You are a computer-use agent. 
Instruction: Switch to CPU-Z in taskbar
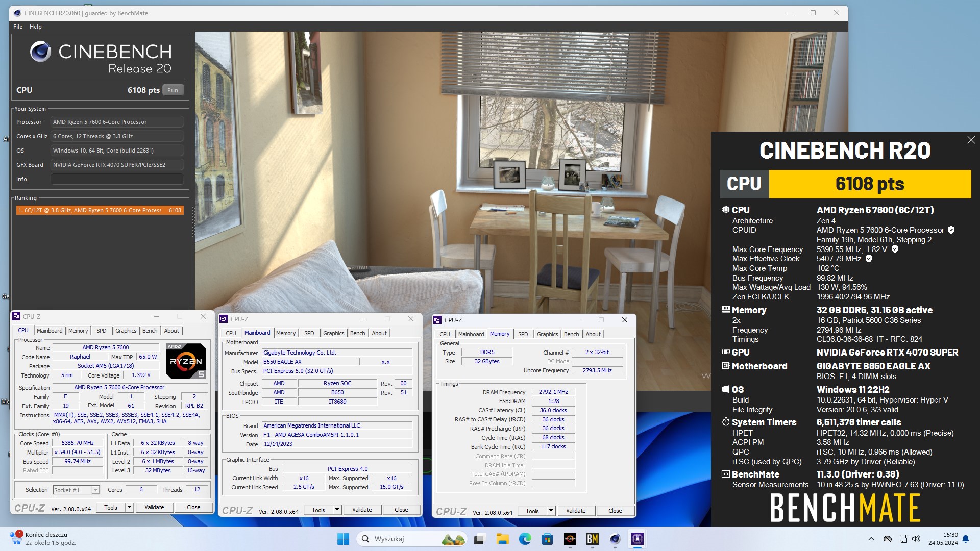637,539
